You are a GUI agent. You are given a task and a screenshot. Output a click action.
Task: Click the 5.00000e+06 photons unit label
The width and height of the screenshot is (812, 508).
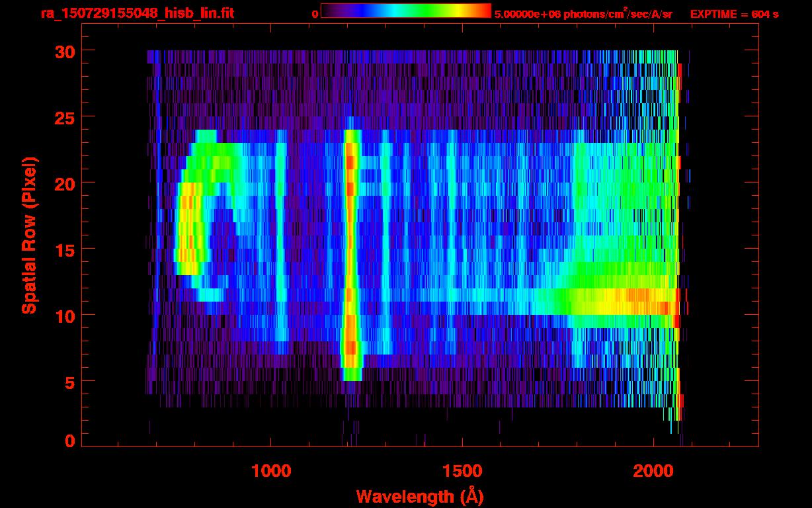583,14
